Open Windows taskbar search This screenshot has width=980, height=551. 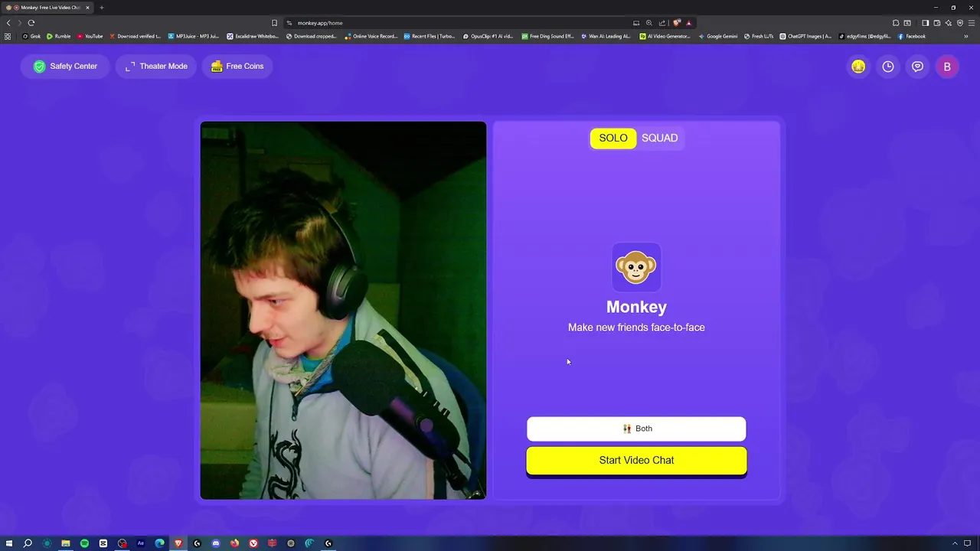pyautogui.click(x=28, y=543)
